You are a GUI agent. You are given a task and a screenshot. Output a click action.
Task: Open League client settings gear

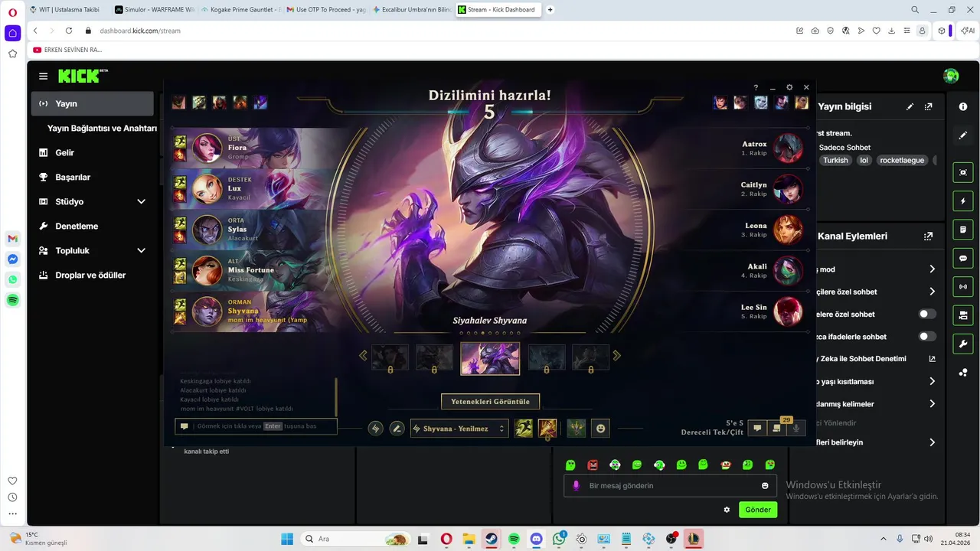789,87
